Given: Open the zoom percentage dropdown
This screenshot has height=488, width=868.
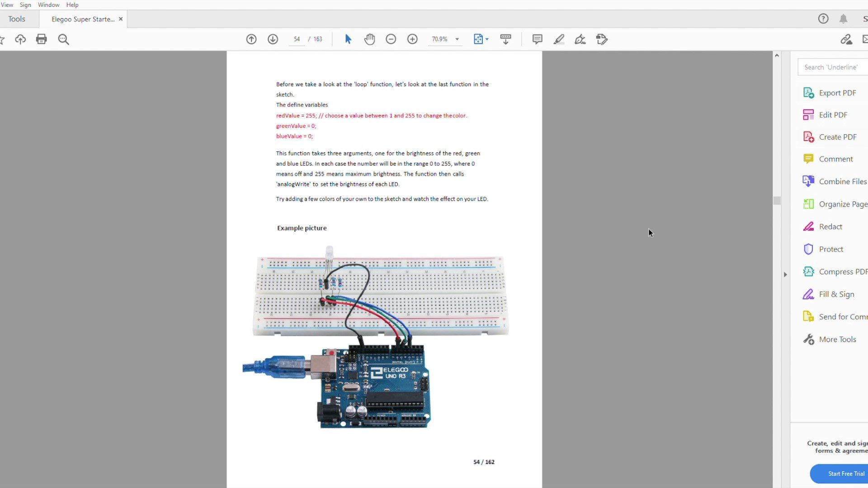Looking at the screenshot, I should pos(457,39).
